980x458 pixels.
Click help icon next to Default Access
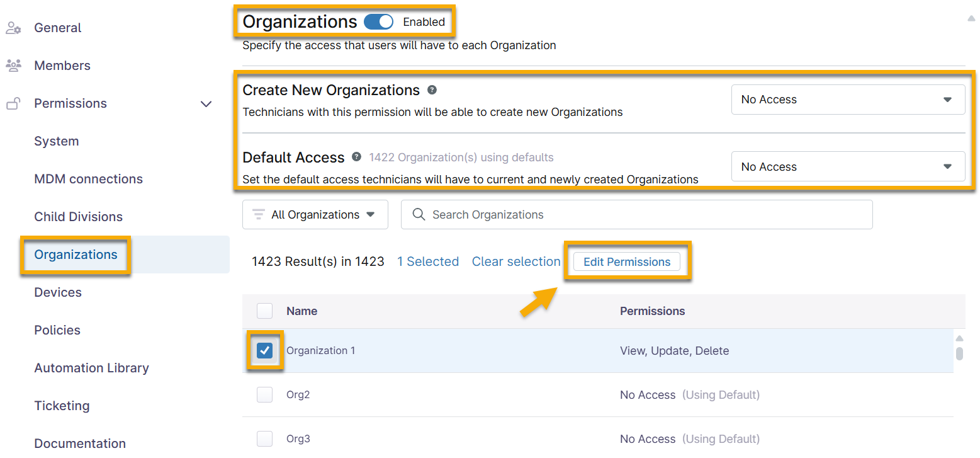pyautogui.click(x=357, y=157)
